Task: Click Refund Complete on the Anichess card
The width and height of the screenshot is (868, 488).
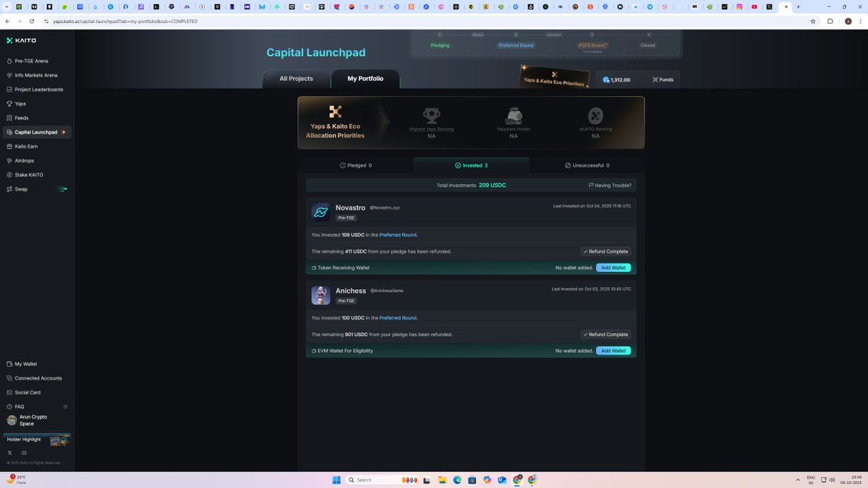Action: [605, 335]
